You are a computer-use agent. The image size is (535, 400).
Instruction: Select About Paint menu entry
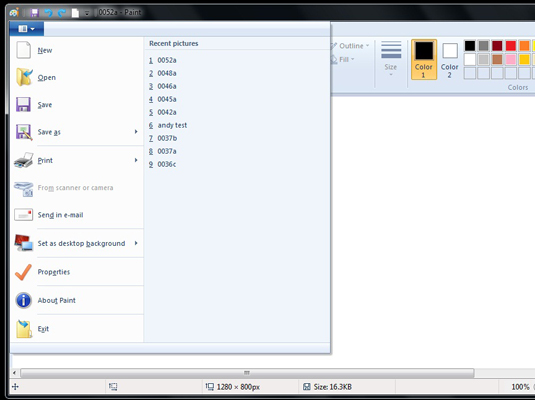click(x=76, y=300)
